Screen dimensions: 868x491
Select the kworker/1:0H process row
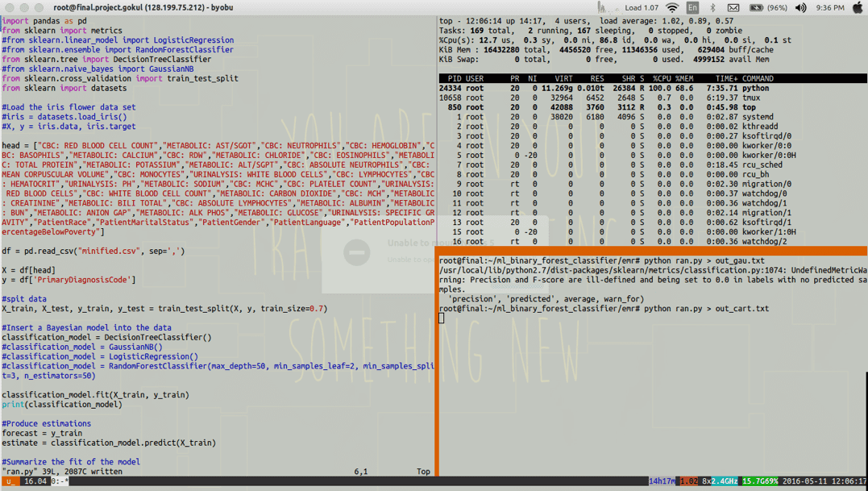click(653, 232)
